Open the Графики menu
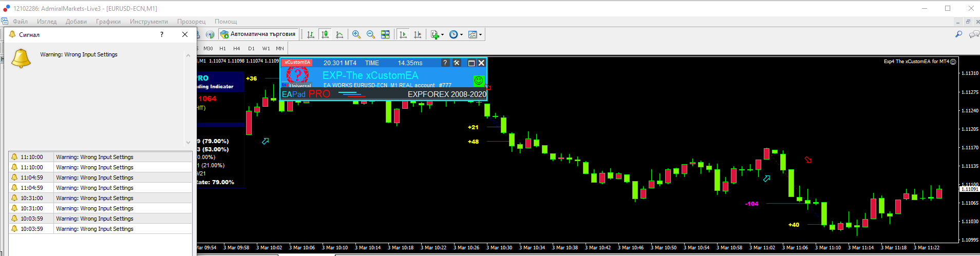 [x=108, y=22]
